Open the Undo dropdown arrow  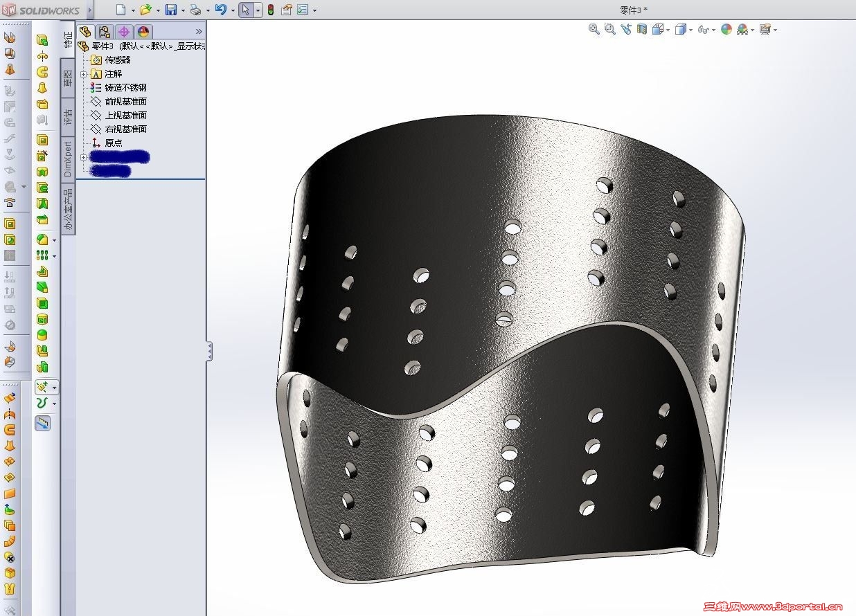[233, 10]
